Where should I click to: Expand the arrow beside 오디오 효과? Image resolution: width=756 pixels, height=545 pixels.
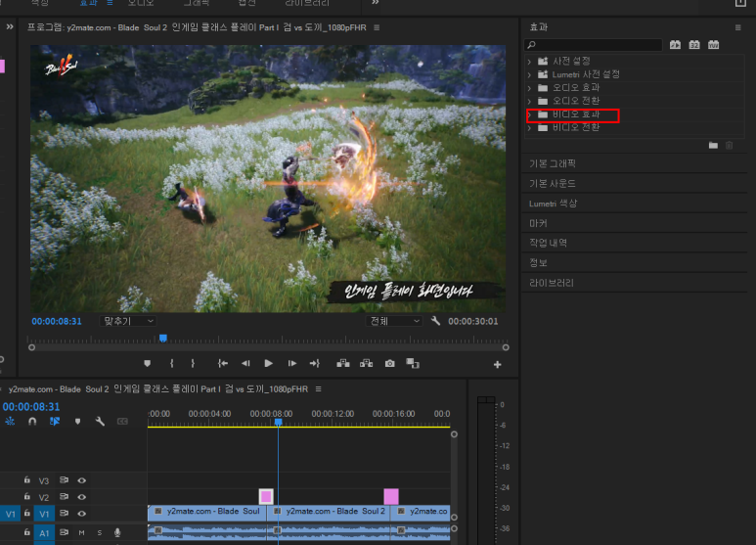(x=529, y=88)
